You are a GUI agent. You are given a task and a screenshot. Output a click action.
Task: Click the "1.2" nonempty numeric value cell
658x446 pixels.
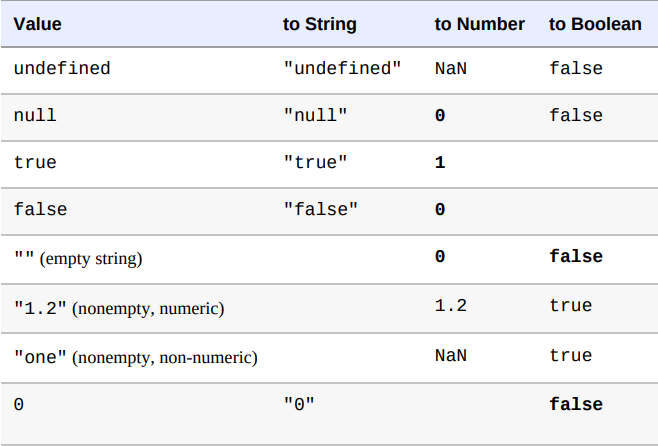[x=119, y=308]
